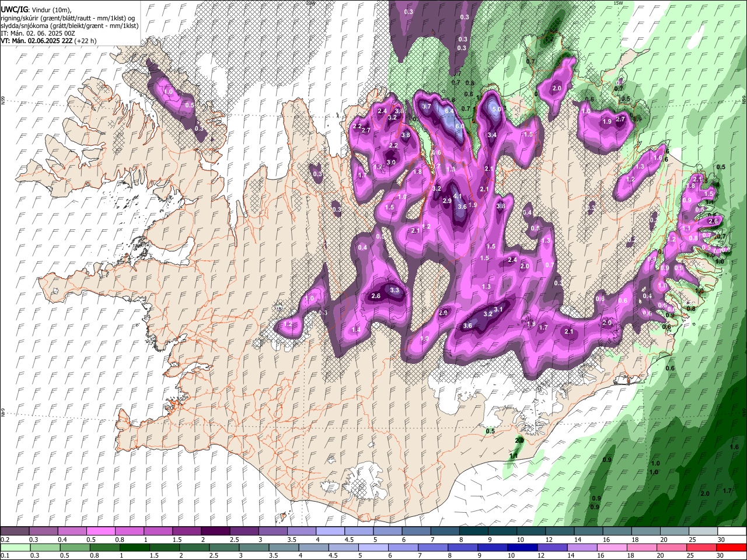The height and width of the screenshot is (560, 747).
Task: Click the 'UWC/IG' title text
Action: (14, 10)
